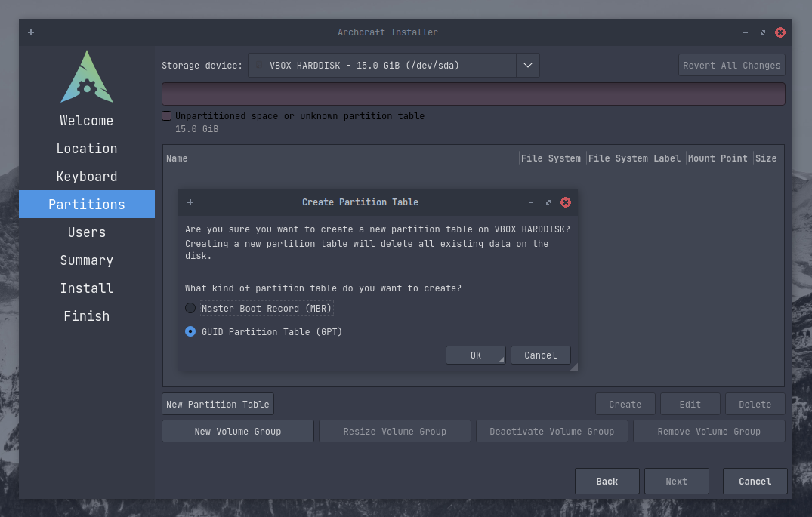Click the Size column header
The width and height of the screenshot is (812, 517).
click(x=765, y=158)
